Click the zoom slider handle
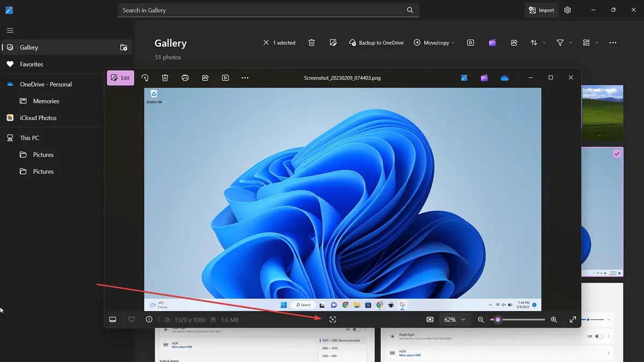The width and height of the screenshot is (644, 362). [498, 320]
